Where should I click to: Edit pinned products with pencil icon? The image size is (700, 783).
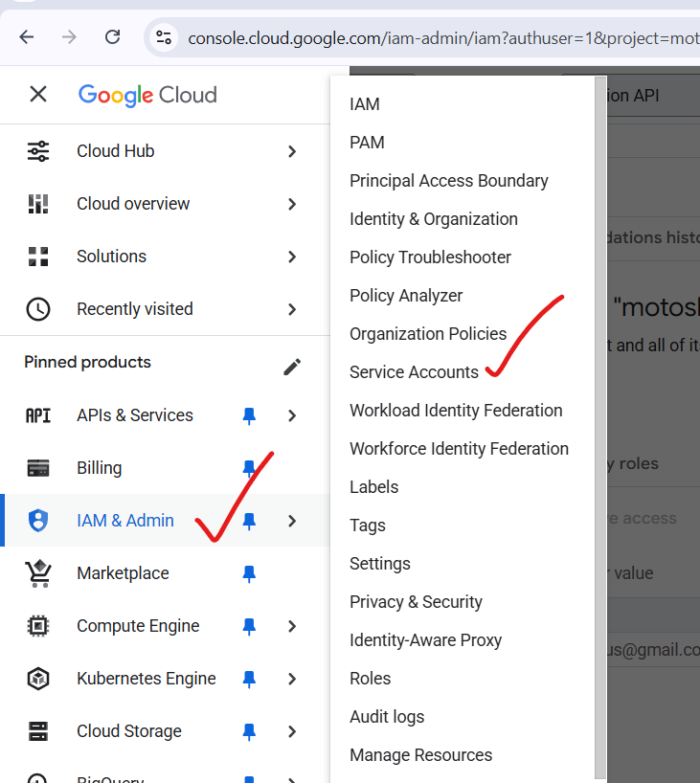293,368
